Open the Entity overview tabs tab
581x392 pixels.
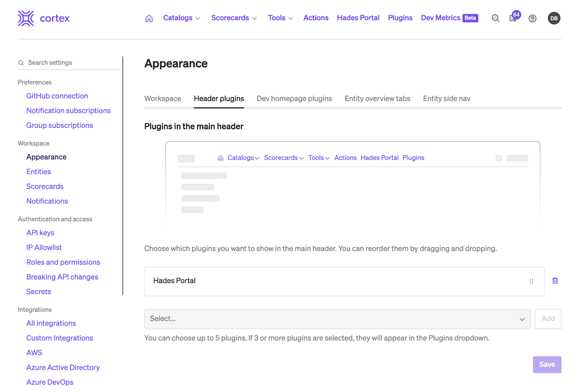pos(377,99)
